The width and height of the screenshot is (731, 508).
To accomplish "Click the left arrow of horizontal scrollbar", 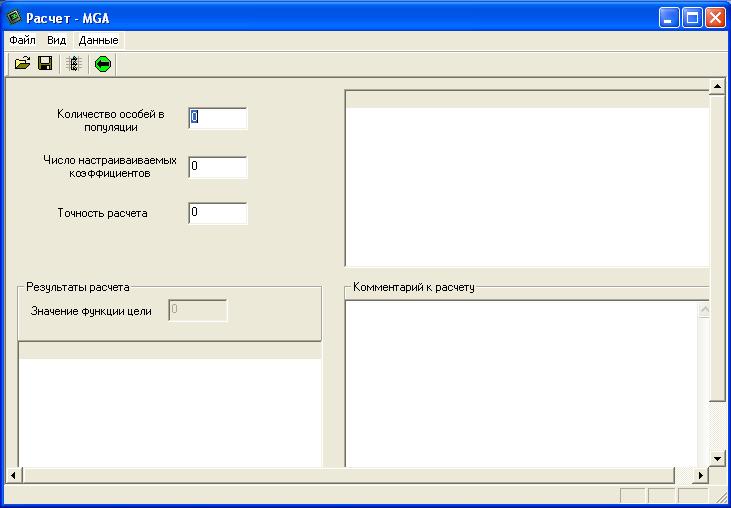I will pyautogui.click(x=14, y=475).
